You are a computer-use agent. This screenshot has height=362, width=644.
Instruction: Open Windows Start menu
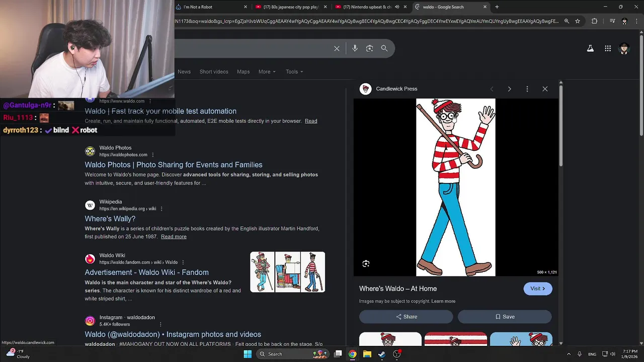coord(248,354)
